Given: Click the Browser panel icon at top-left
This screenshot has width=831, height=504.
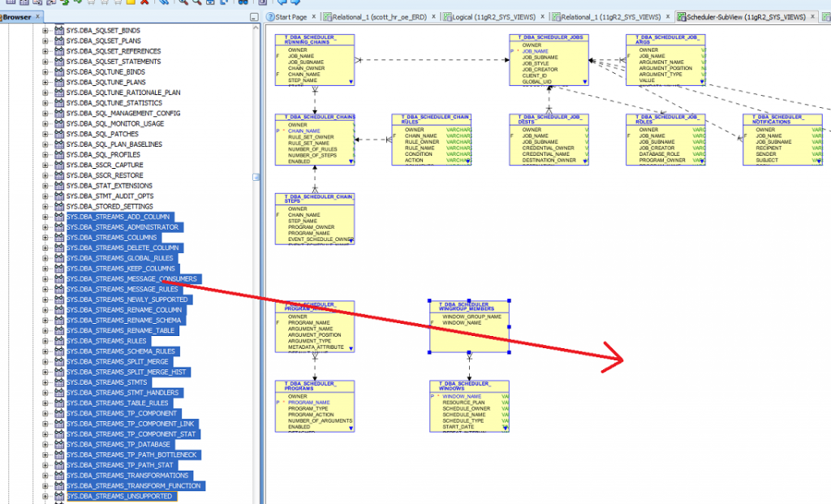Looking at the screenshot, I should point(3,15).
